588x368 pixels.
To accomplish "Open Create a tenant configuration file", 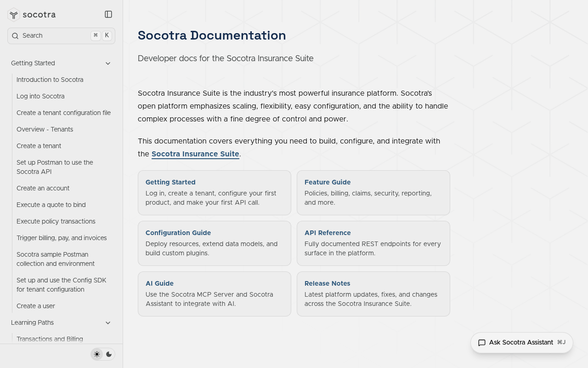I will click(64, 113).
